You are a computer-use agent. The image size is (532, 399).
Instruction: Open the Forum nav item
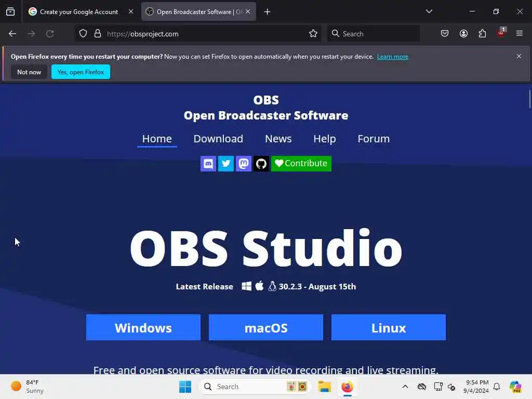coord(374,139)
